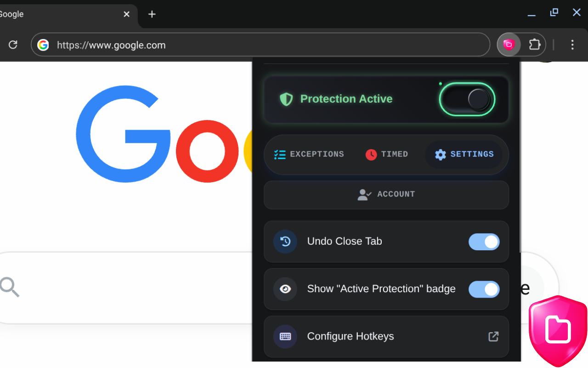Open a new browser tab
The width and height of the screenshot is (588, 368).
[x=152, y=14]
